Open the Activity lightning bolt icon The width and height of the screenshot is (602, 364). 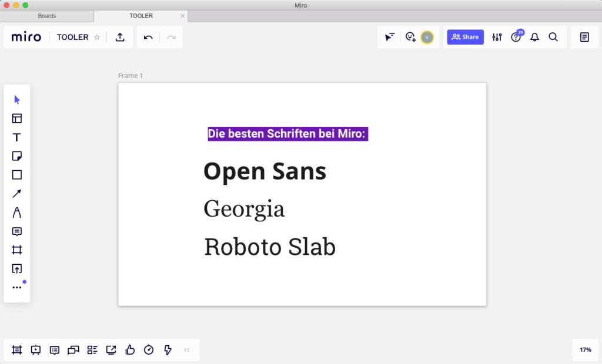168,350
